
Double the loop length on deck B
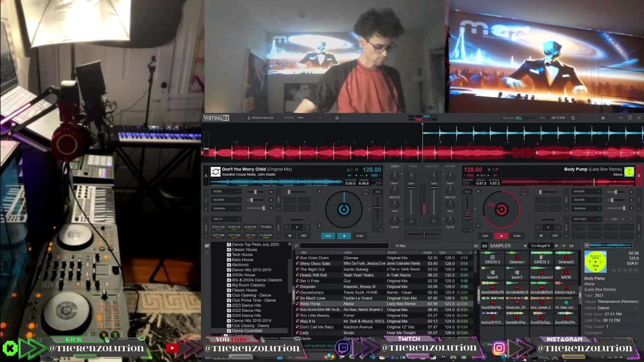click(x=558, y=227)
